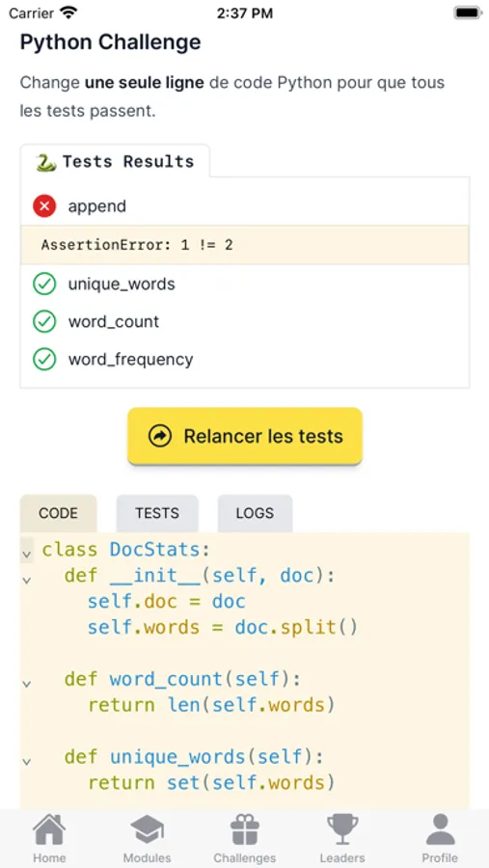Viewport: 489px width, 868px height.
Task: Switch to the CODE tab
Action: pyautogui.click(x=58, y=513)
